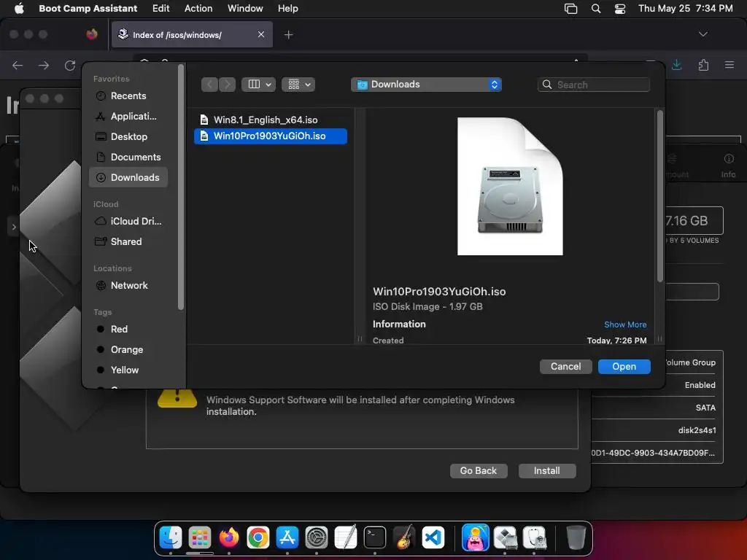Select Win10Pro1903YuGiOh.iso in the file list
Image resolution: width=747 pixels, height=560 pixels.
270,136
